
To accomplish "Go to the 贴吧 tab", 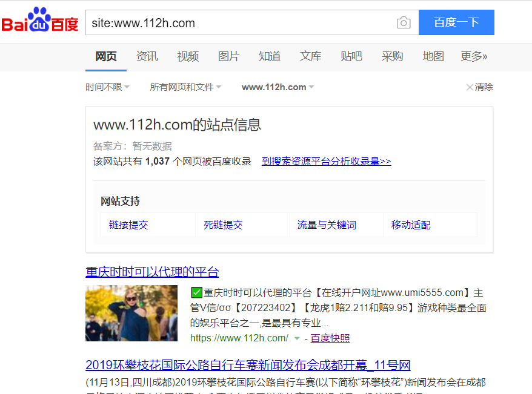I will pyautogui.click(x=351, y=56).
